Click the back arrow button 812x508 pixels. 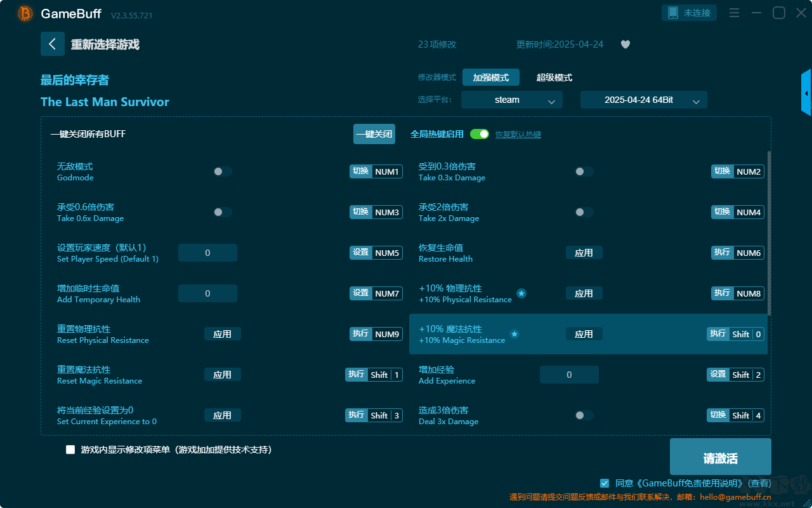click(53, 44)
